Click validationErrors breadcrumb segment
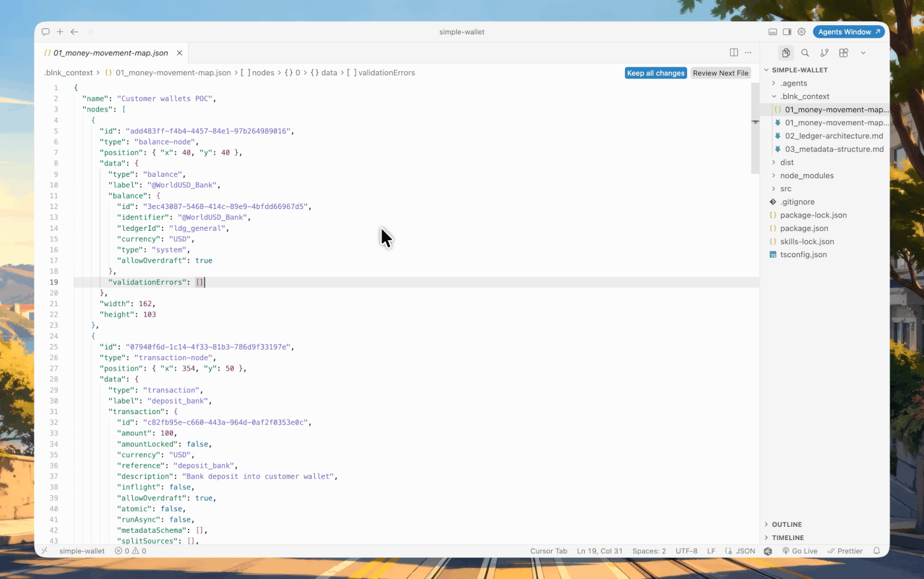This screenshot has width=924, height=579. pyautogui.click(x=381, y=73)
